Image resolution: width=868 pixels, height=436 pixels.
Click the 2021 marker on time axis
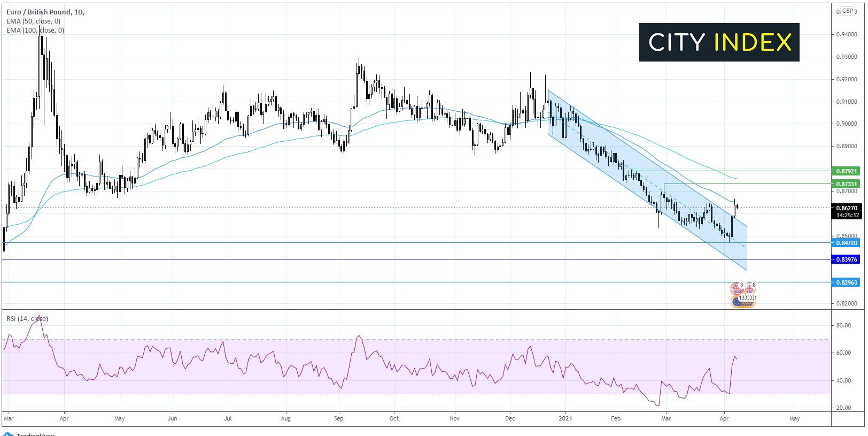(565, 418)
